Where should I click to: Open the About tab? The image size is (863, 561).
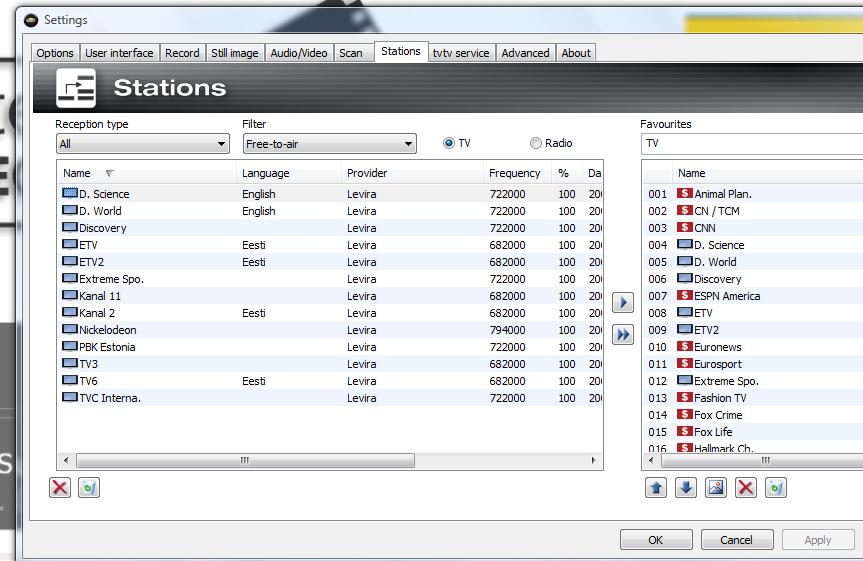(576, 53)
